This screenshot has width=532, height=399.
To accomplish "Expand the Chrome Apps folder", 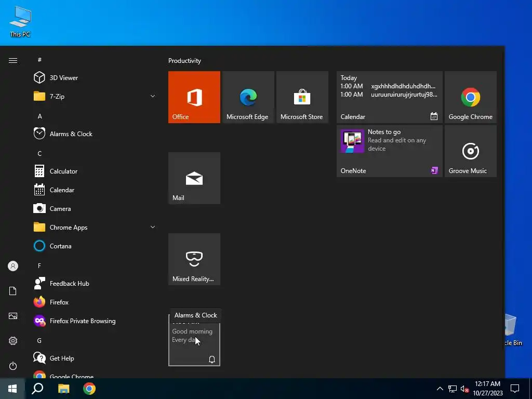I will [x=95, y=228].
